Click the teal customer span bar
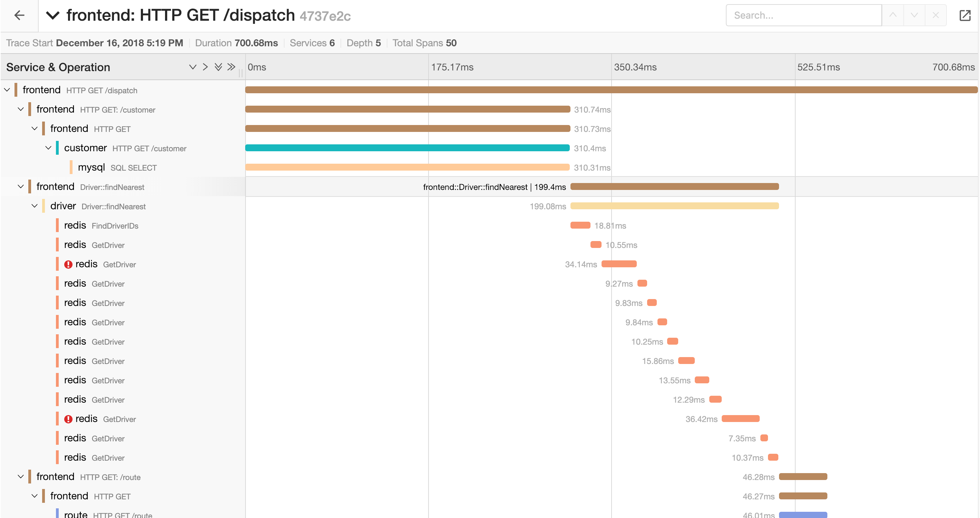The height and width of the screenshot is (518, 980). click(407, 148)
